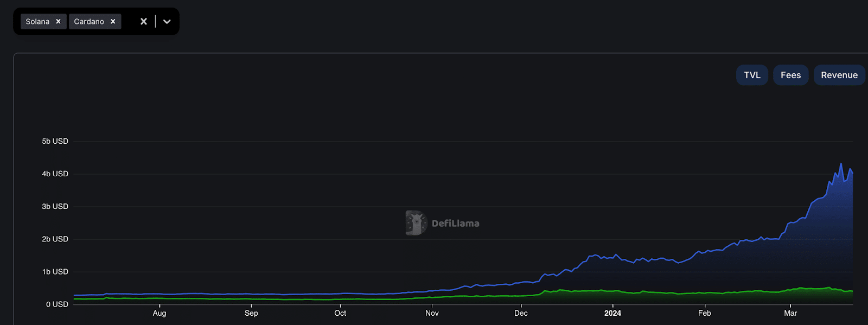Viewport: 868px width, 325px height.
Task: Click the 2024 date axis label
Action: click(x=612, y=313)
